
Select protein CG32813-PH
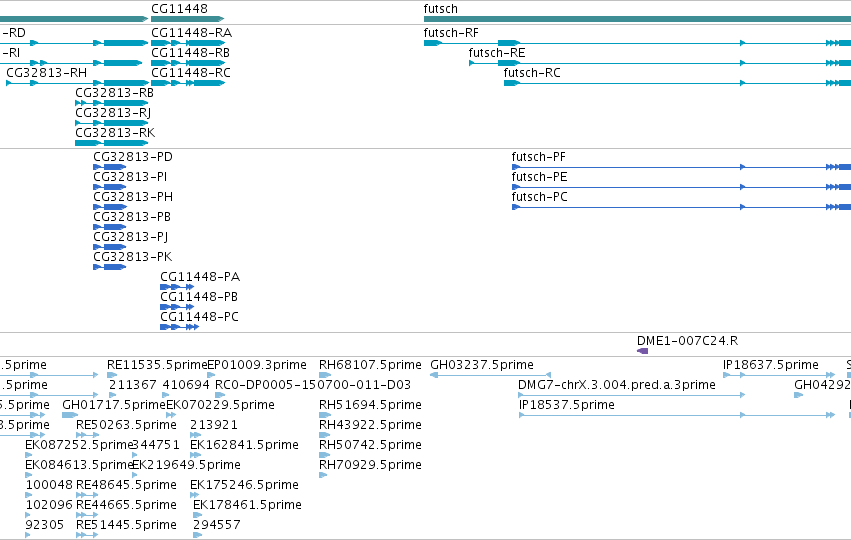coord(133,197)
